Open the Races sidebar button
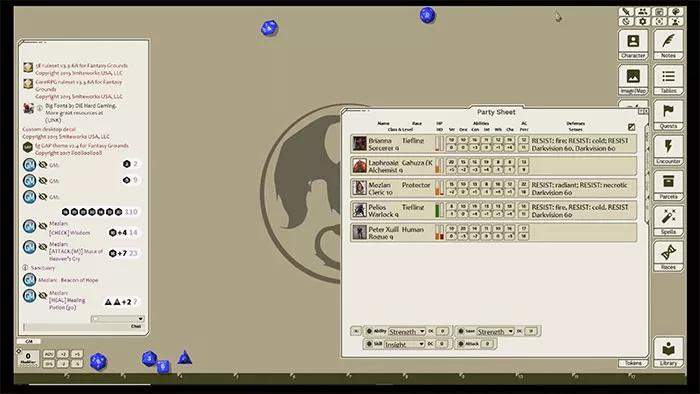Viewport: 700px width, 394px height. pos(668,256)
